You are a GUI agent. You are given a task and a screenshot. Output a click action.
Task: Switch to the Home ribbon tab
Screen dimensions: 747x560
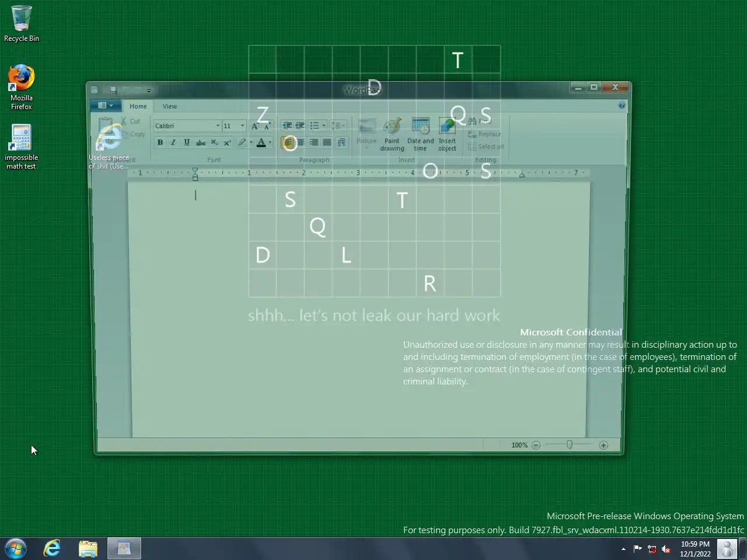click(138, 106)
